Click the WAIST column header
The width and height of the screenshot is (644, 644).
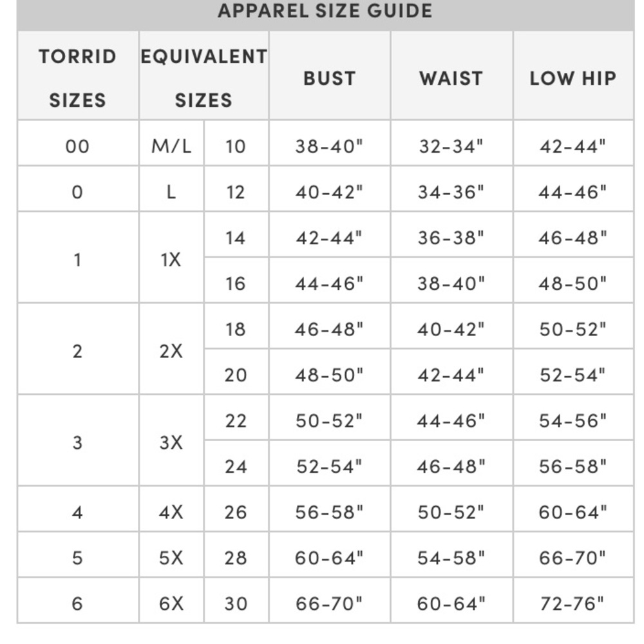click(452, 75)
